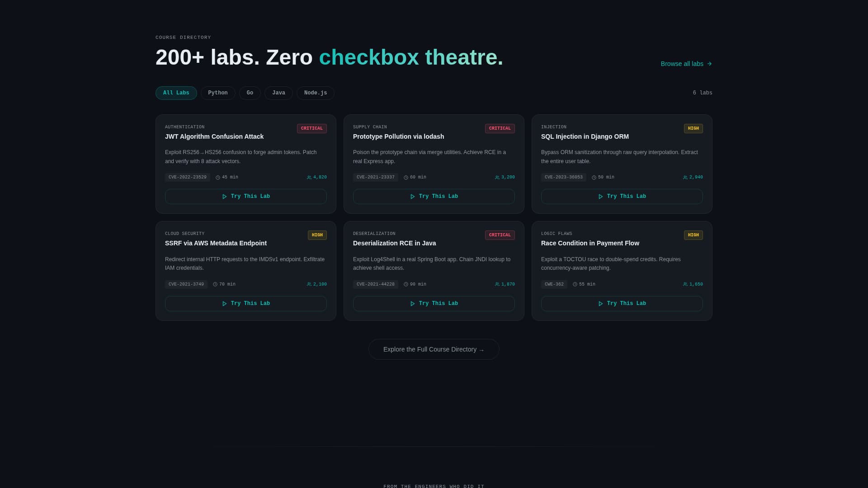Click clock icon beside 90 min
This screenshot has height=488, width=868.
406,284
